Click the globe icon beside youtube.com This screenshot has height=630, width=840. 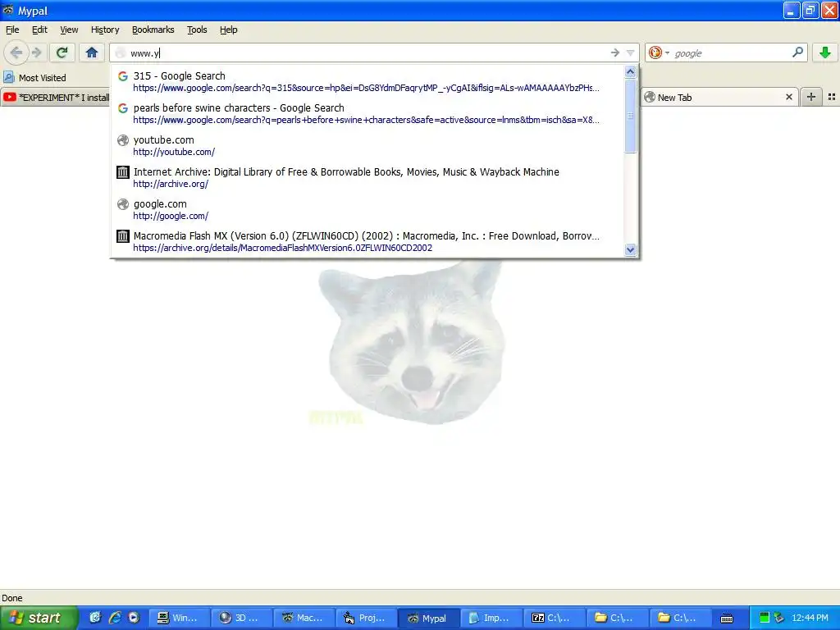coord(123,139)
